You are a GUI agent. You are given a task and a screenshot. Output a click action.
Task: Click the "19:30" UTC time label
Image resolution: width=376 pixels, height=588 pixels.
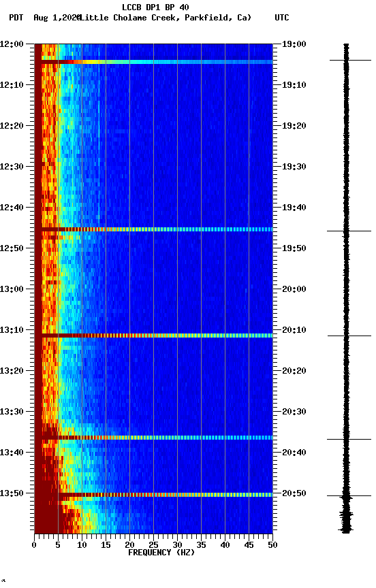point(294,167)
